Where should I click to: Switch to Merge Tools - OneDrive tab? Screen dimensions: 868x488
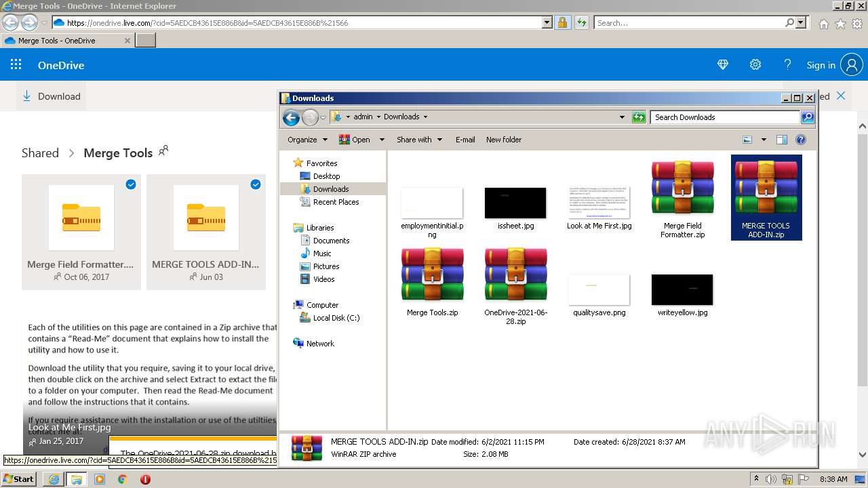[x=66, y=40]
